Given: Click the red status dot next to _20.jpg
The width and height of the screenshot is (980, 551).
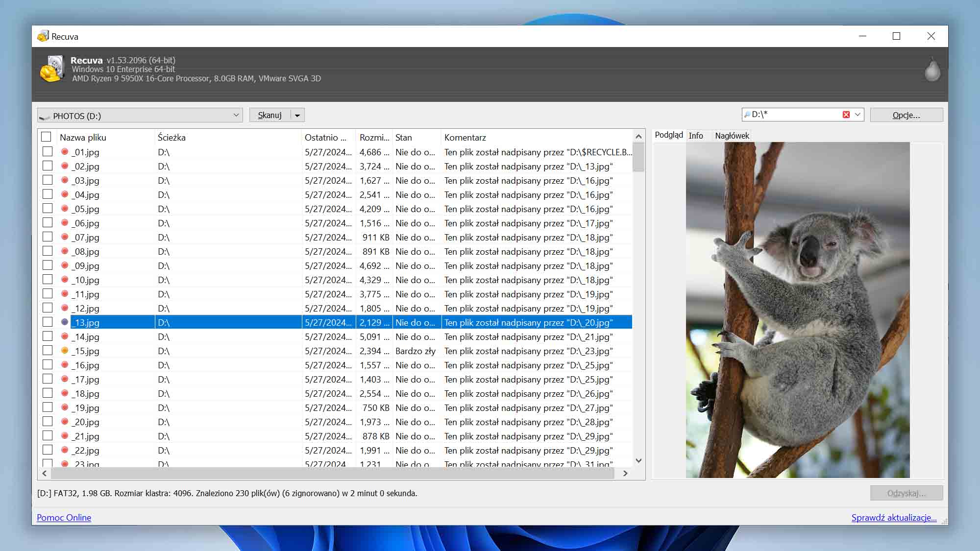Looking at the screenshot, I should pyautogui.click(x=65, y=422).
